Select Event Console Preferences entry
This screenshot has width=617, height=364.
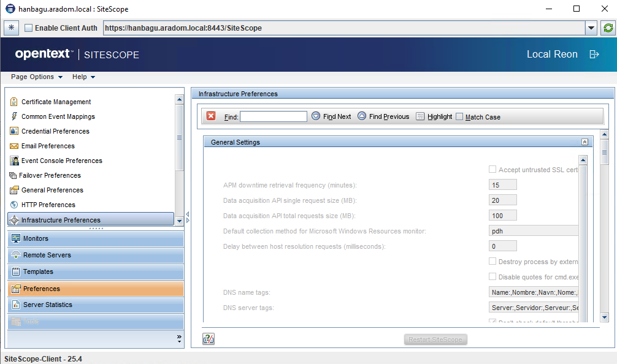click(x=61, y=161)
